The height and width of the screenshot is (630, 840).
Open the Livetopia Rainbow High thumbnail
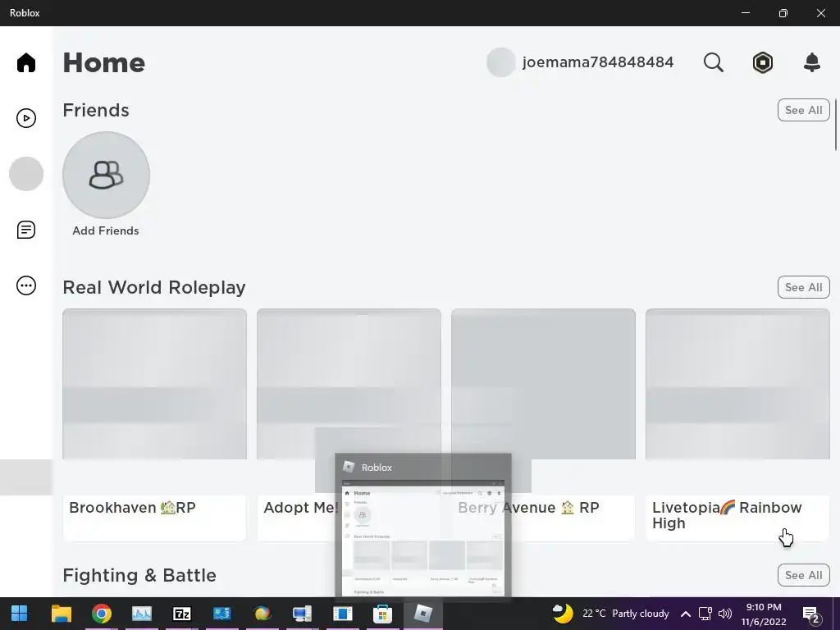(737, 384)
